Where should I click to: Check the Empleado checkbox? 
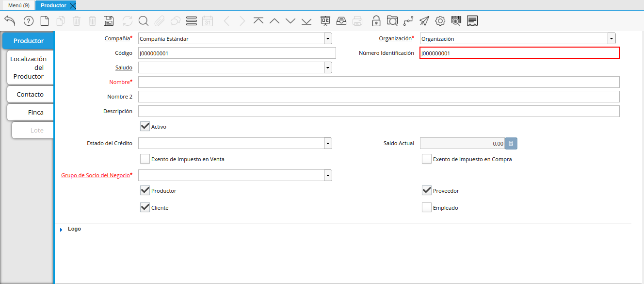click(x=426, y=208)
